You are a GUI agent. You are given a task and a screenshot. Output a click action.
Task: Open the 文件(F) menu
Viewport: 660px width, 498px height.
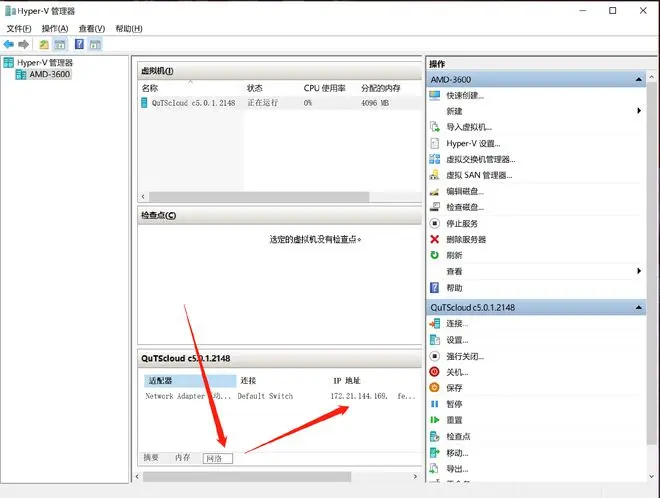[19, 29]
